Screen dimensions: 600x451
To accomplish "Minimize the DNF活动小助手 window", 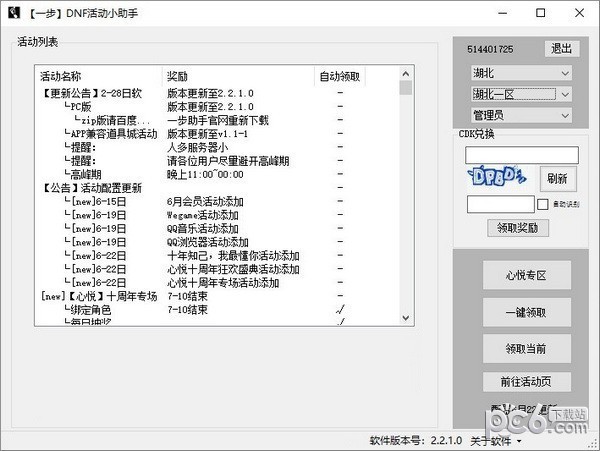I will tap(503, 13).
